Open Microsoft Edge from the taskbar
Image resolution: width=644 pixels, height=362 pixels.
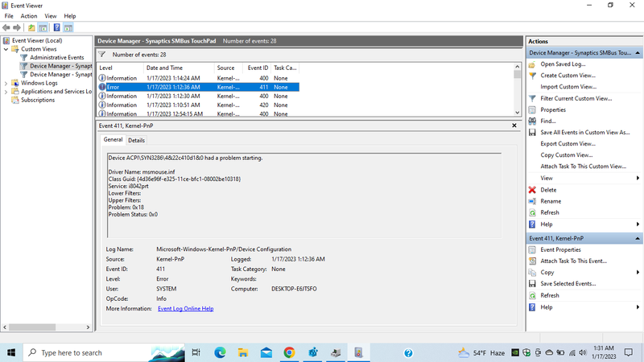(x=220, y=352)
